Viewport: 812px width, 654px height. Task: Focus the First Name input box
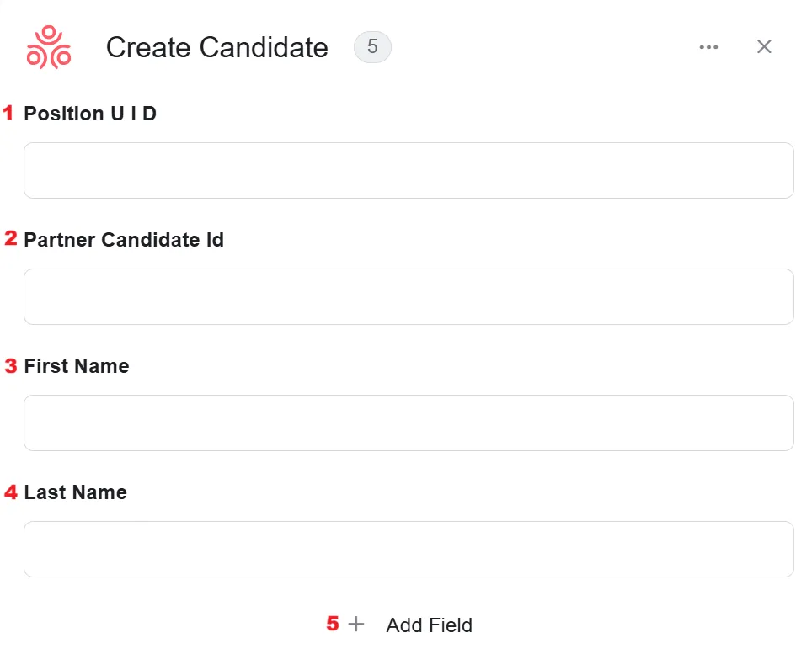[x=409, y=423]
